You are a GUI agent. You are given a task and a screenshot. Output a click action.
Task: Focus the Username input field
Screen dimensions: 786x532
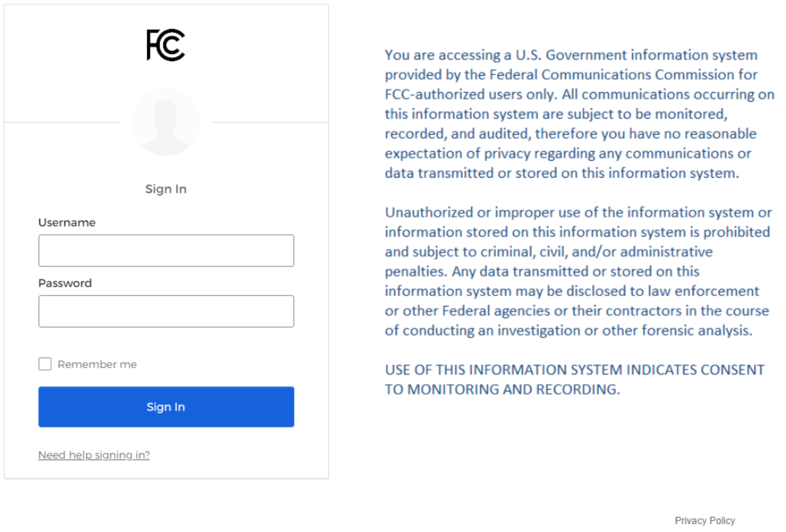click(166, 250)
